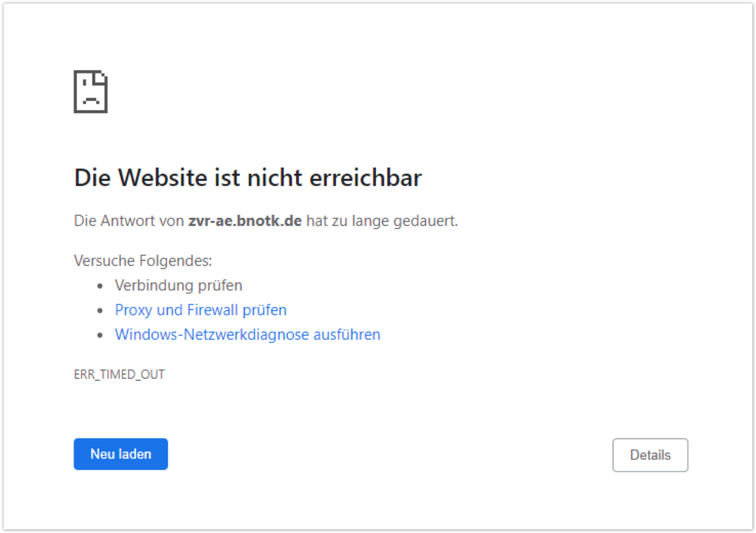
Task: Click the heading Die Website ist nicht erreichbar
Action: click(248, 178)
